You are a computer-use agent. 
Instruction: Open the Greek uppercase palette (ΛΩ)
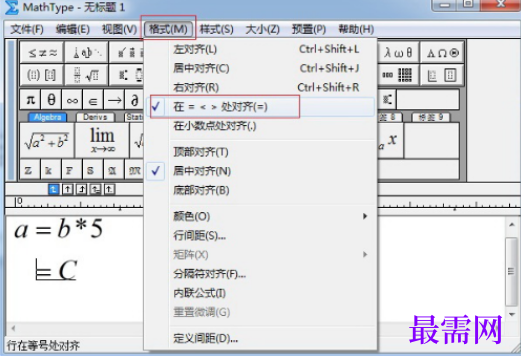coord(442,52)
